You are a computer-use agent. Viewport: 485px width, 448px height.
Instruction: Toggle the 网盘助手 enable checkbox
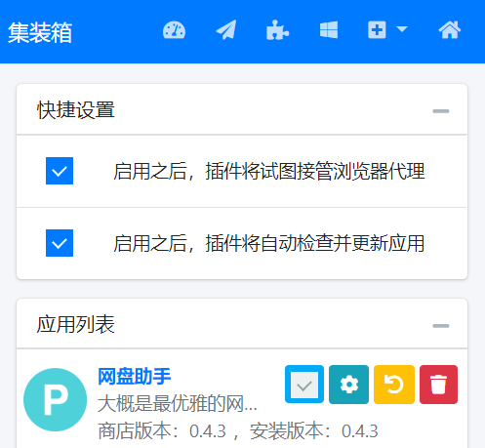304,385
